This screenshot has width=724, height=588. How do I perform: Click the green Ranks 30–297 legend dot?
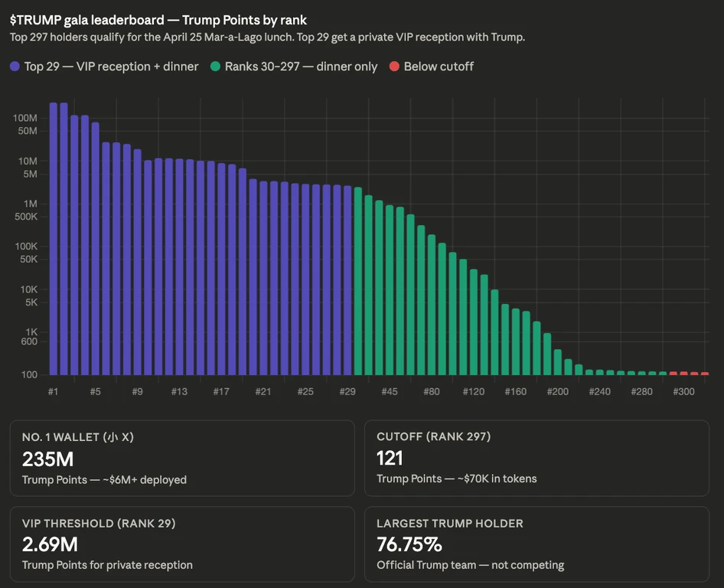coord(215,67)
